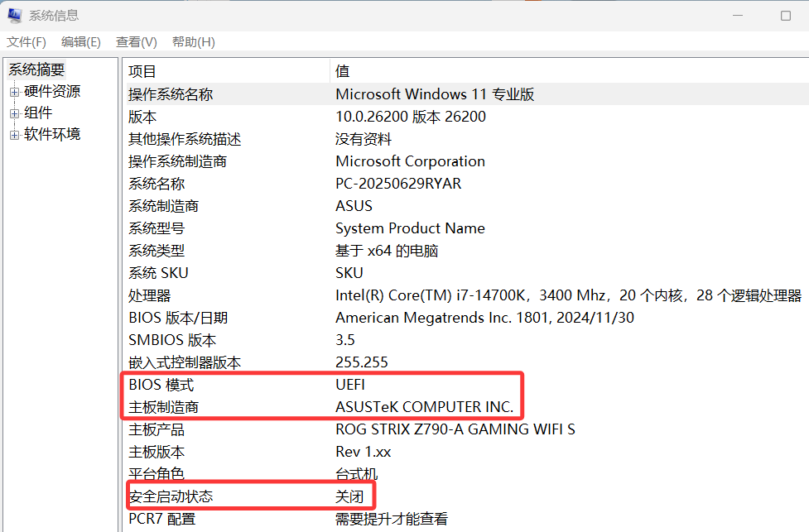Image resolution: width=809 pixels, height=532 pixels.
Task: Select the PCR7 配置 row label
Action: pyautogui.click(x=162, y=519)
